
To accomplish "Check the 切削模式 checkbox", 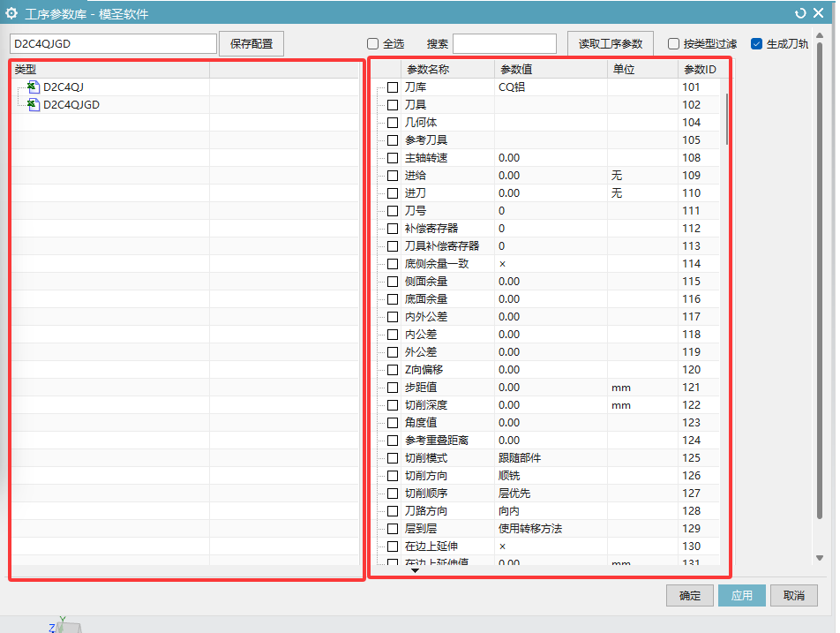I will pyautogui.click(x=393, y=459).
